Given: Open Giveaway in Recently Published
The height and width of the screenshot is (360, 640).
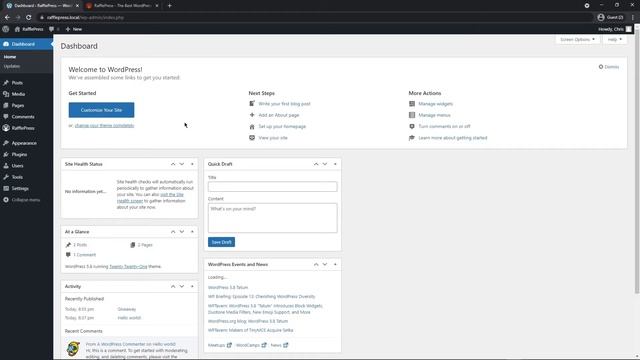Looking at the screenshot, I should (x=127, y=309).
